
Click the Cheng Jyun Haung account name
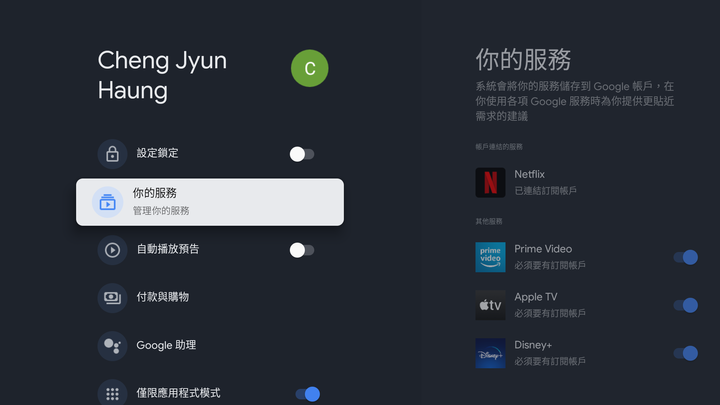point(162,75)
